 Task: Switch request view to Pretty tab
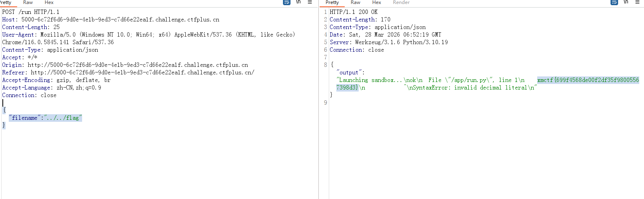[x=6, y=2]
